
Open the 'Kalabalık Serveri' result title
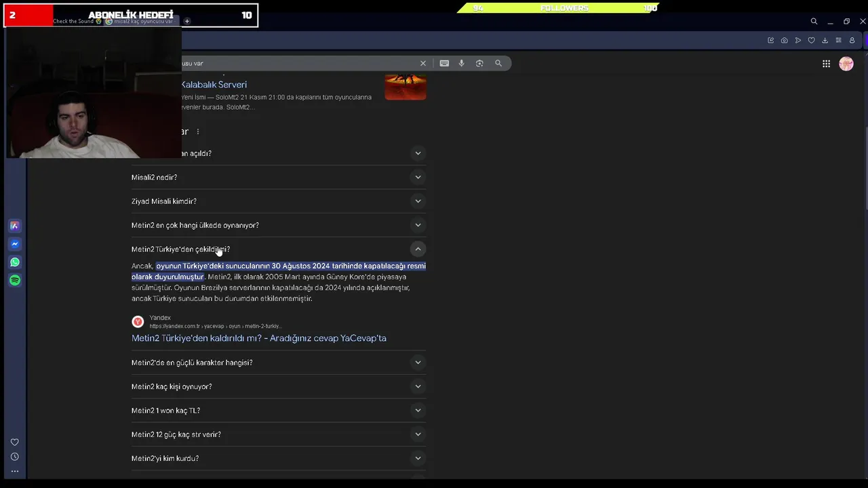pyautogui.click(x=214, y=85)
